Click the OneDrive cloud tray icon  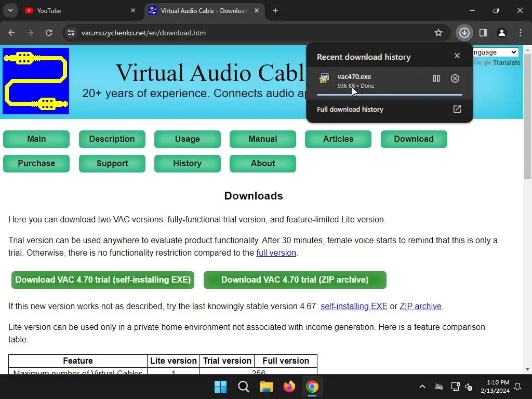[439, 387]
